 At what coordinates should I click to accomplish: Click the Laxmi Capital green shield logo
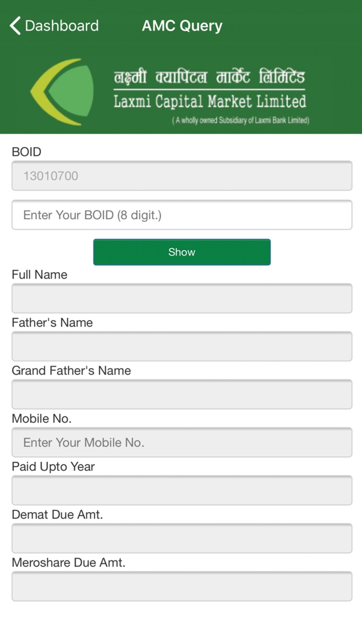tap(62, 92)
